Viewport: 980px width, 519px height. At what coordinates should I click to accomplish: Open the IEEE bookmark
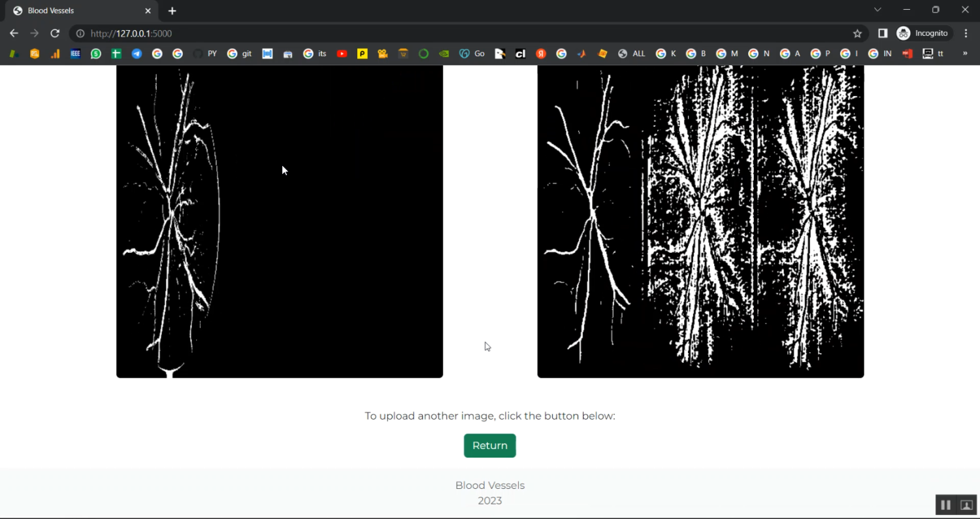75,54
